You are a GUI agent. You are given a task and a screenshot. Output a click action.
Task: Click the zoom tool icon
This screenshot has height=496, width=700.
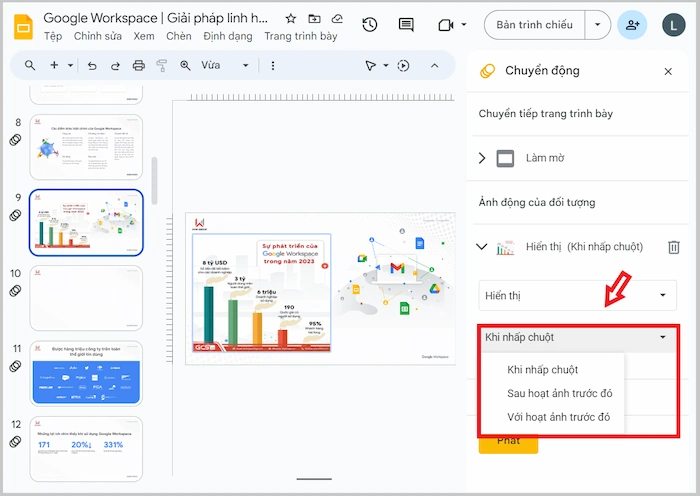click(x=185, y=66)
